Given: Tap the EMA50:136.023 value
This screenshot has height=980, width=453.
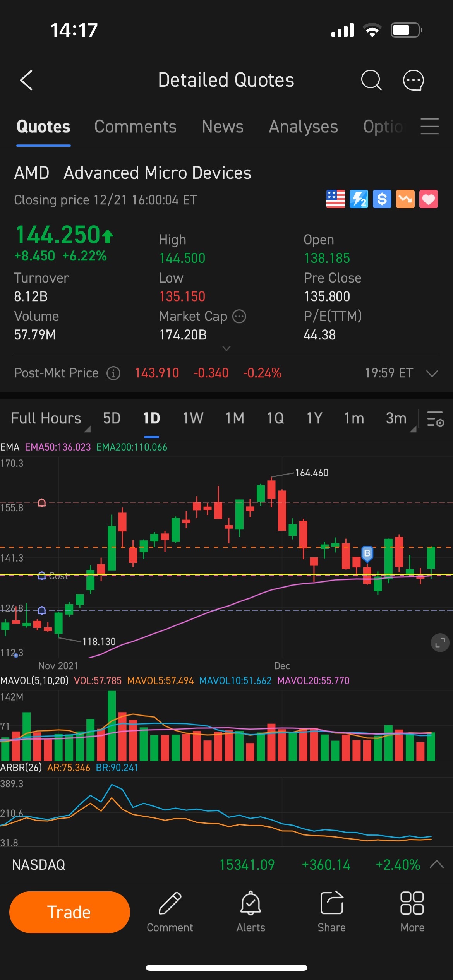Looking at the screenshot, I should tap(58, 447).
